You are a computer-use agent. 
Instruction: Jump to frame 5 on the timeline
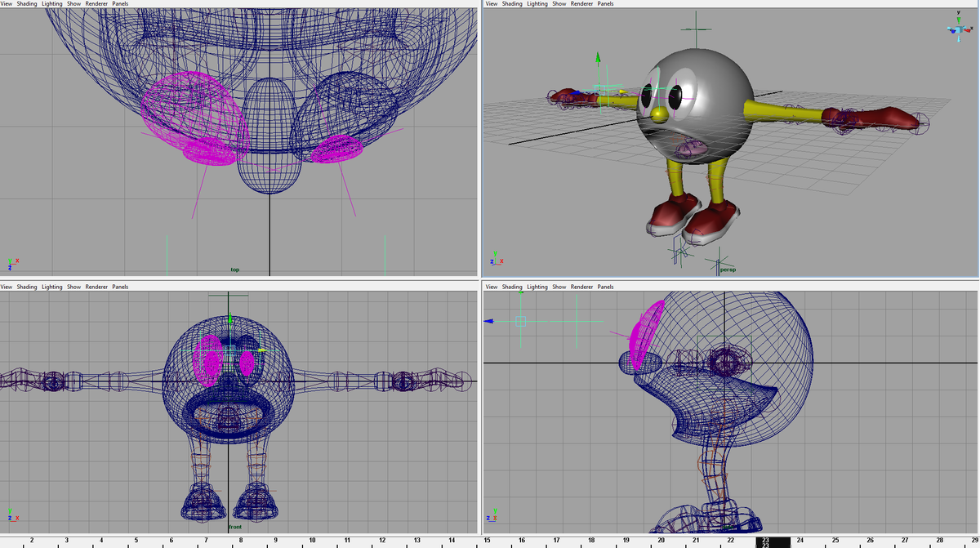click(x=136, y=541)
